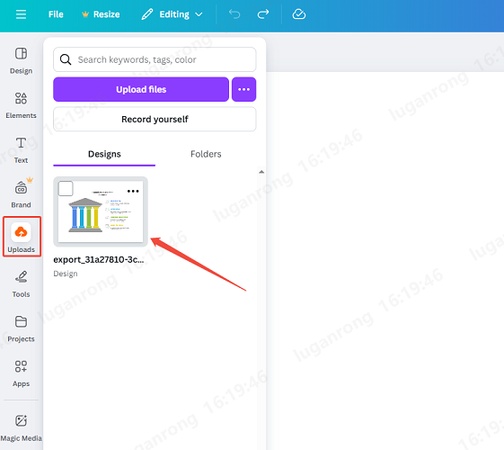Click the Redo arrow
The width and height of the screenshot is (504, 450).
coord(263,14)
